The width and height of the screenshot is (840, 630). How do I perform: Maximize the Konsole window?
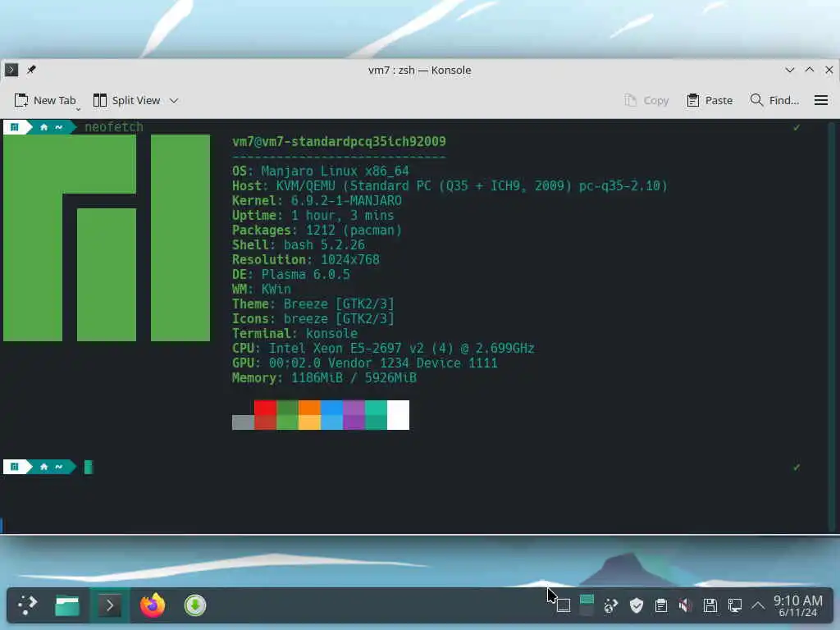pos(810,71)
